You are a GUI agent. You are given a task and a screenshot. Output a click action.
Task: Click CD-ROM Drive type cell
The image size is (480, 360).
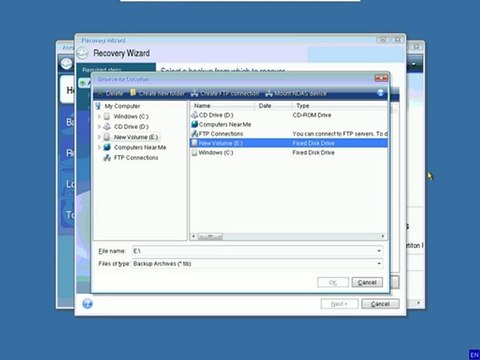pos(312,115)
